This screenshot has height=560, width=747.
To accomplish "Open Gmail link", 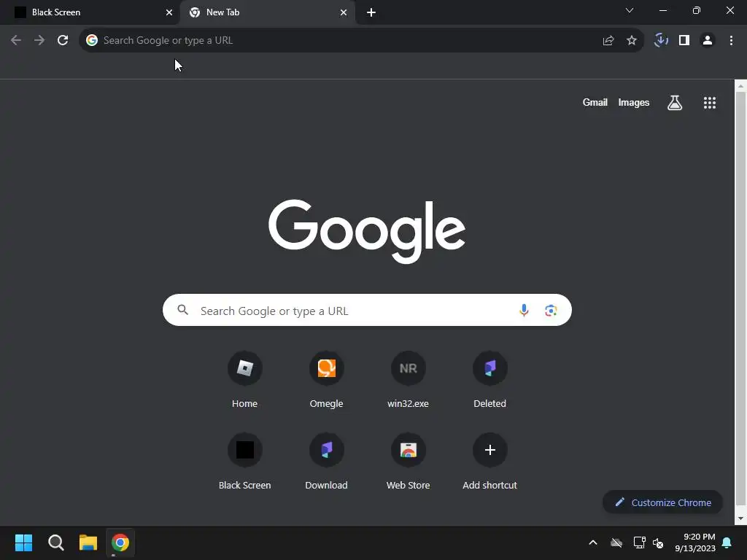I will [595, 102].
